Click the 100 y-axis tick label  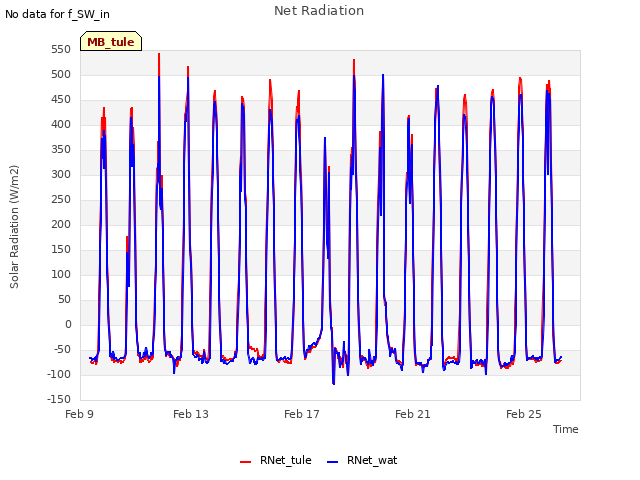pos(61,275)
